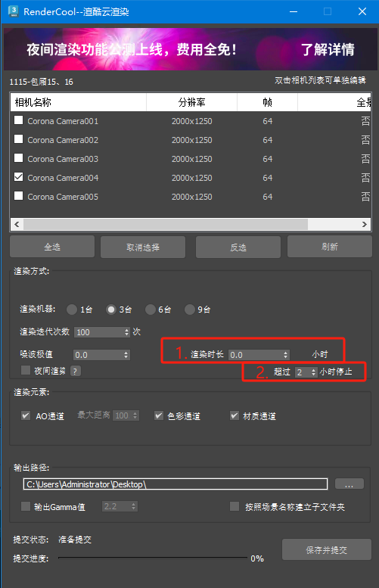Viewport: 379px width, 588px height.
Task: Minimize the RenderCool window
Action: click(x=294, y=11)
